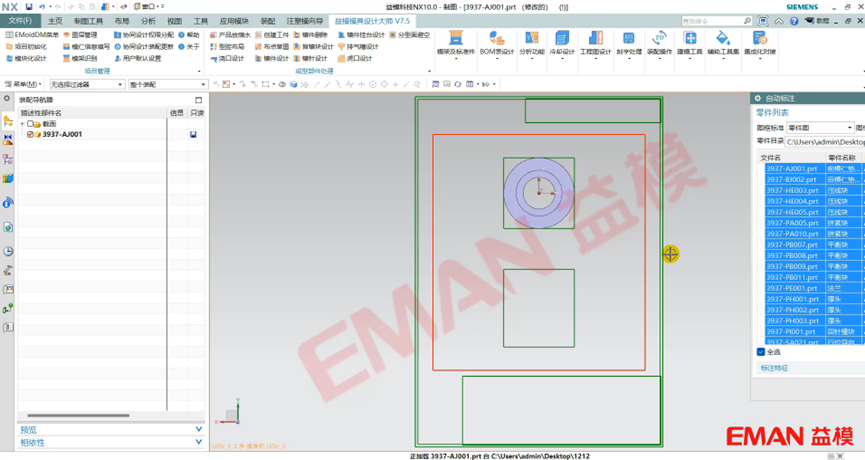The image size is (865, 460).
Task: Open the 工程图设计 drawing design tool
Action: (595, 42)
